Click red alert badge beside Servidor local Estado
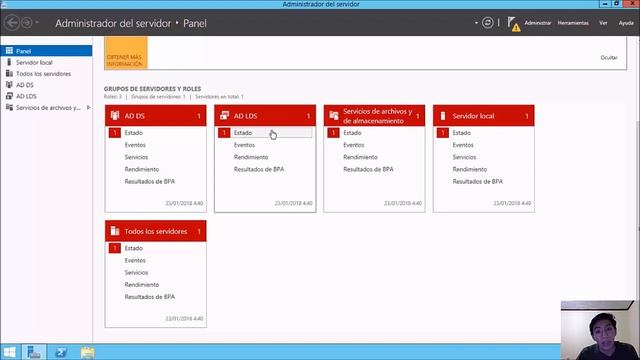640x360 pixels. coord(443,133)
